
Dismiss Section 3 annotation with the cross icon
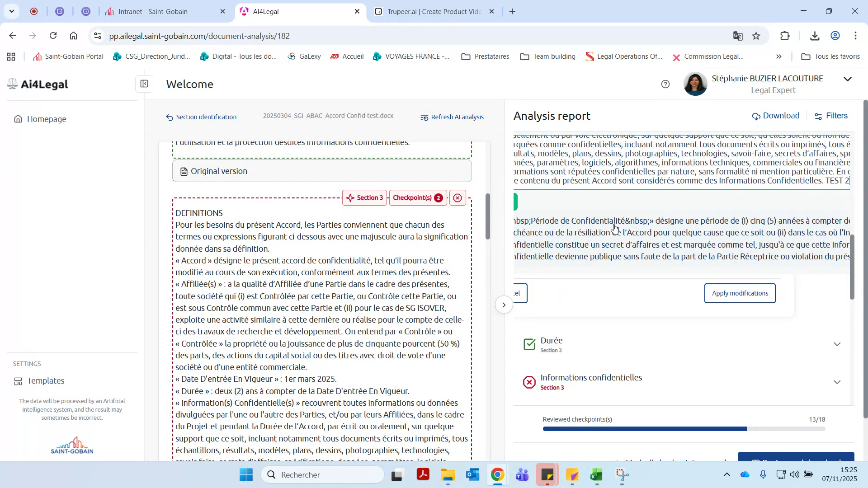pyautogui.click(x=458, y=197)
